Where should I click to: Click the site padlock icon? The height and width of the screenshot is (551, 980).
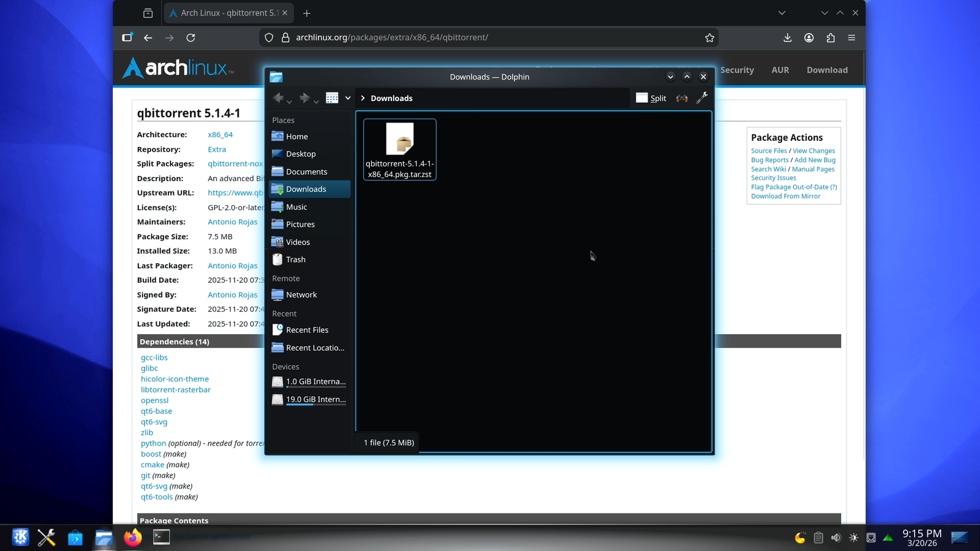[x=285, y=37]
